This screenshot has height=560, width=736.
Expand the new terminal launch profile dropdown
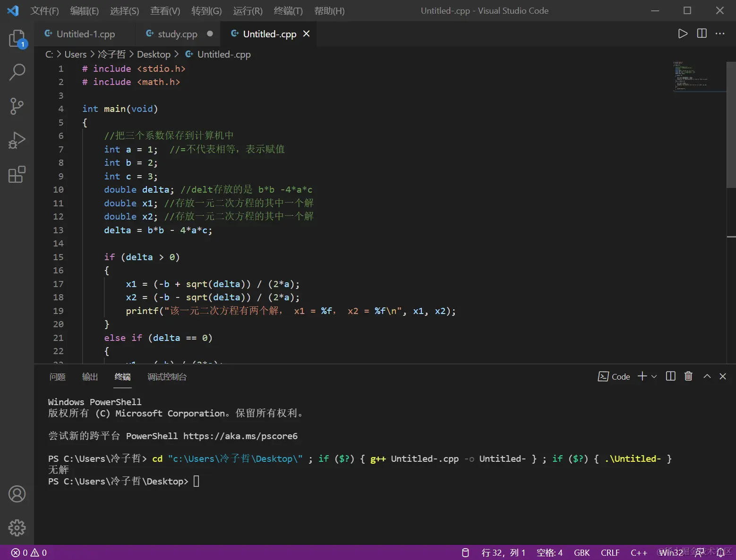point(654,376)
